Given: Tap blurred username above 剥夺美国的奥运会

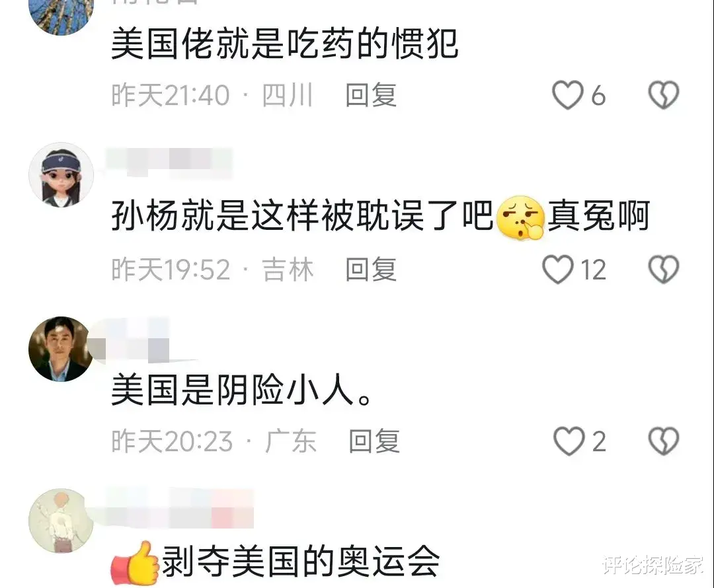Looking at the screenshot, I should pyautogui.click(x=178, y=508).
